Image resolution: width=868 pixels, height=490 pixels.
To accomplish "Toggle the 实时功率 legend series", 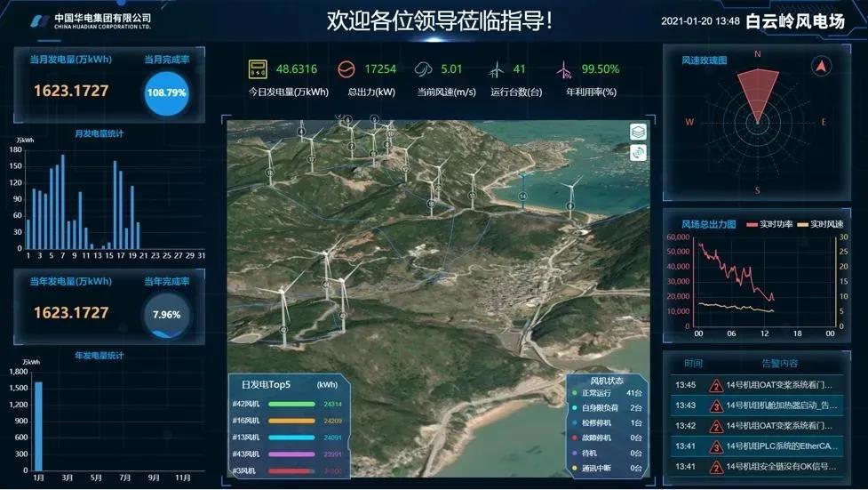I will (769, 224).
